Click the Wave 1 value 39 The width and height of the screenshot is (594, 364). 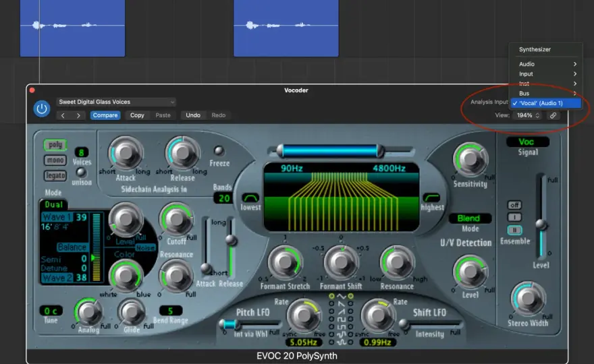pyautogui.click(x=82, y=217)
